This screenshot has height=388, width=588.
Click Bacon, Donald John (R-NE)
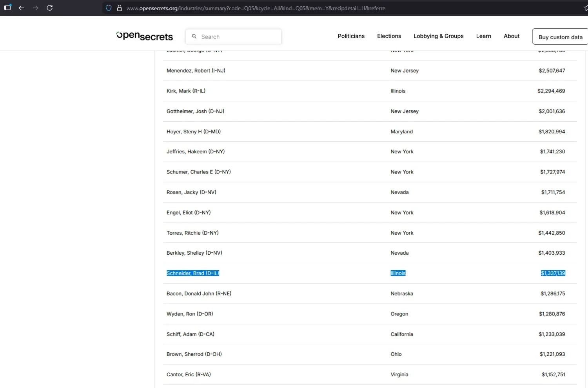tap(199, 294)
